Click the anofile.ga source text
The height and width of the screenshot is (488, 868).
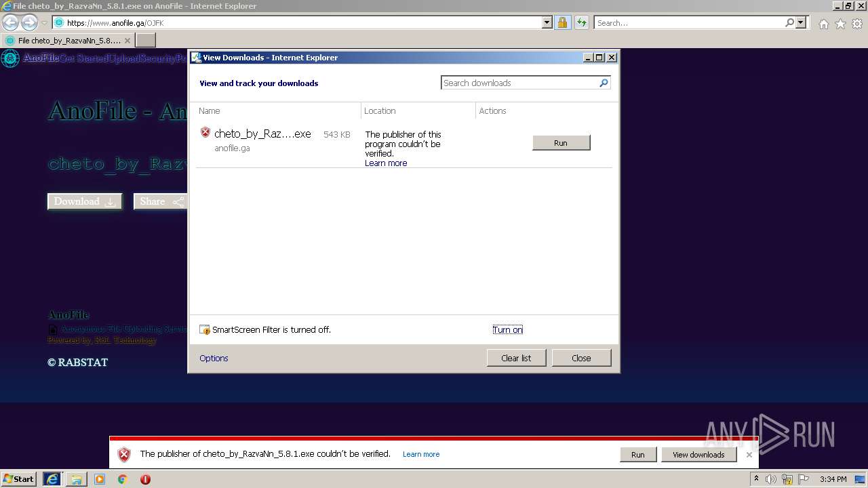pyautogui.click(x=232, y=148)
